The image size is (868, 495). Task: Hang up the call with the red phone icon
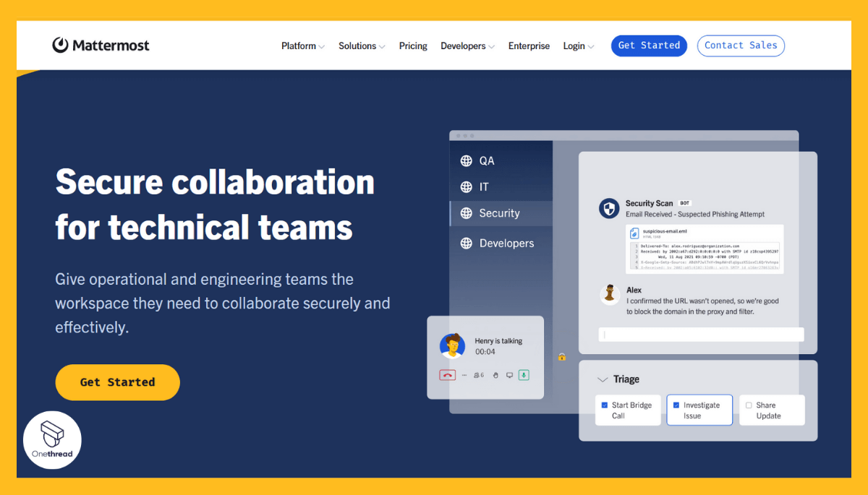(x=448, y=375)
